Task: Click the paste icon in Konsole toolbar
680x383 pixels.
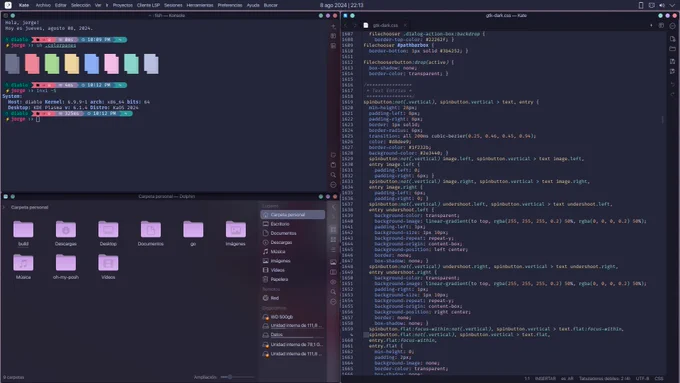Action: [333, 165]
